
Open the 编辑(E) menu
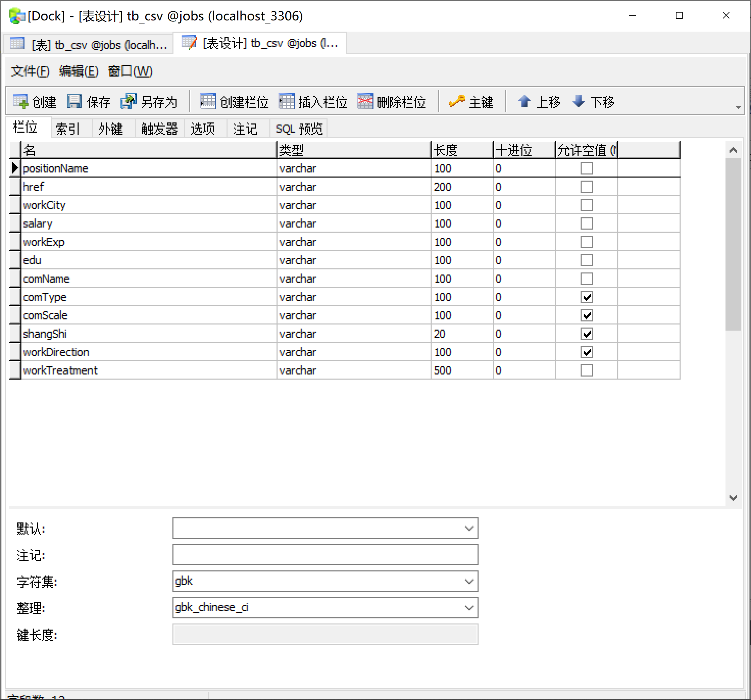click(x=79, y=71)
